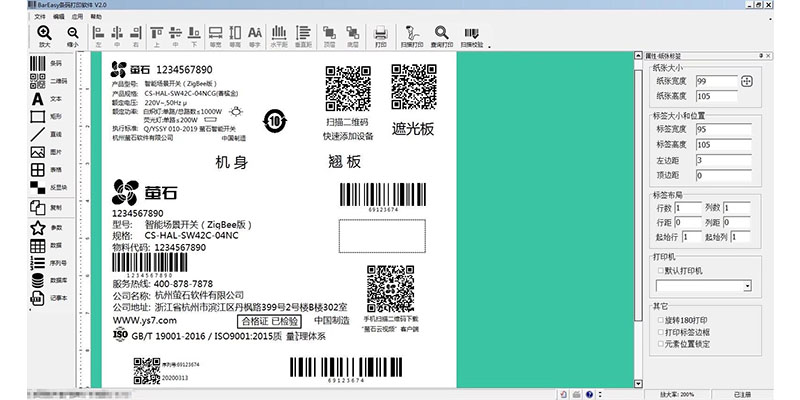Make elements equal height (等高)
This screenshot has height=400, width=800.
(x=235, y=36)
